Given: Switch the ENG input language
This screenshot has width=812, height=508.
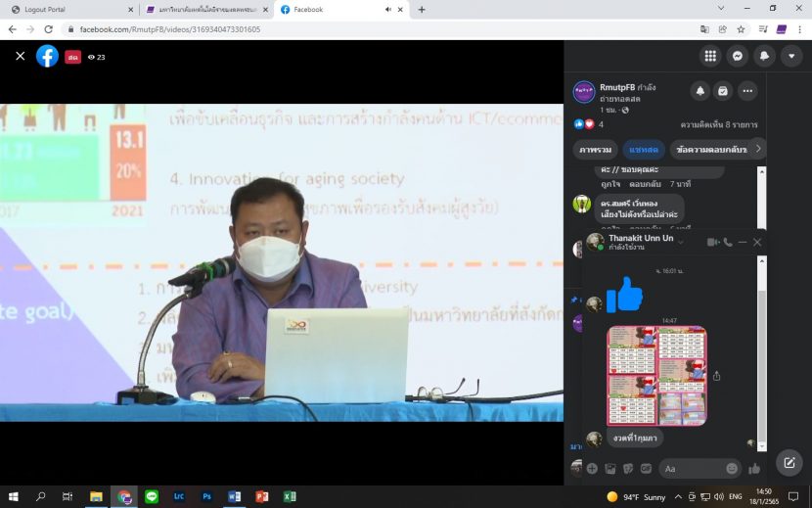Looking at the screenshot, I should pos(735,496).
